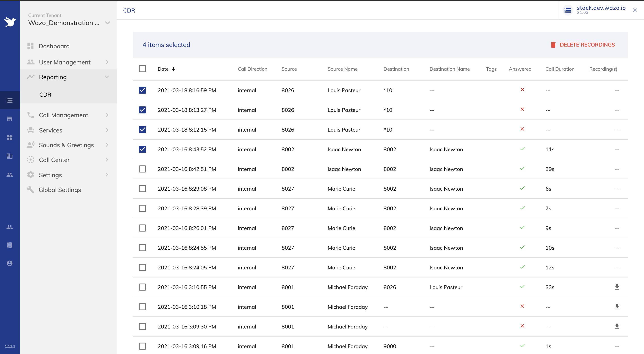The height and width of the screenshot is (354, 644).
Task: Expand the User Management chevron
Action: coord(107,62)
